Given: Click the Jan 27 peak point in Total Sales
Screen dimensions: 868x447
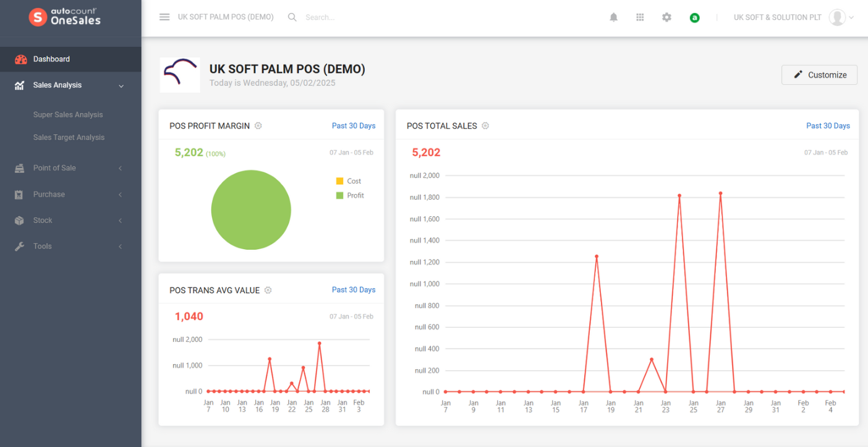Looking at the screenshot, I should click(x=720, y=193).
